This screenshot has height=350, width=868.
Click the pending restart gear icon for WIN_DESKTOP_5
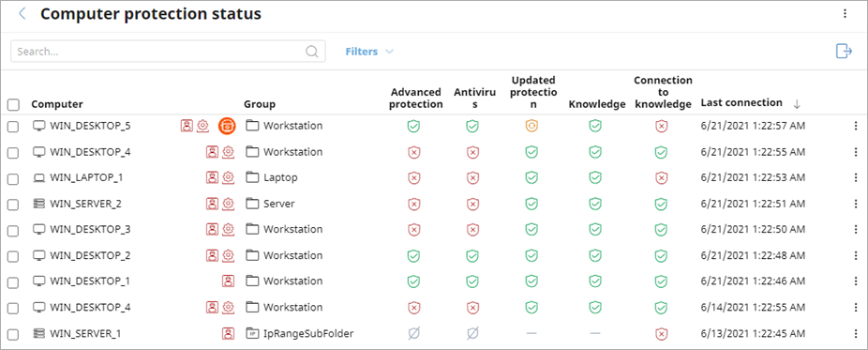202,126
